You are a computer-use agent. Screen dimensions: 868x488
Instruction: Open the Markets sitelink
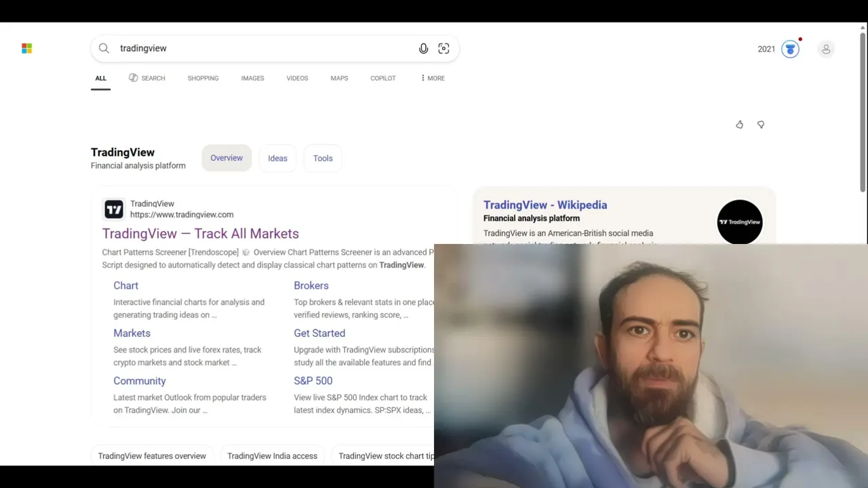[x=132, y=333]
